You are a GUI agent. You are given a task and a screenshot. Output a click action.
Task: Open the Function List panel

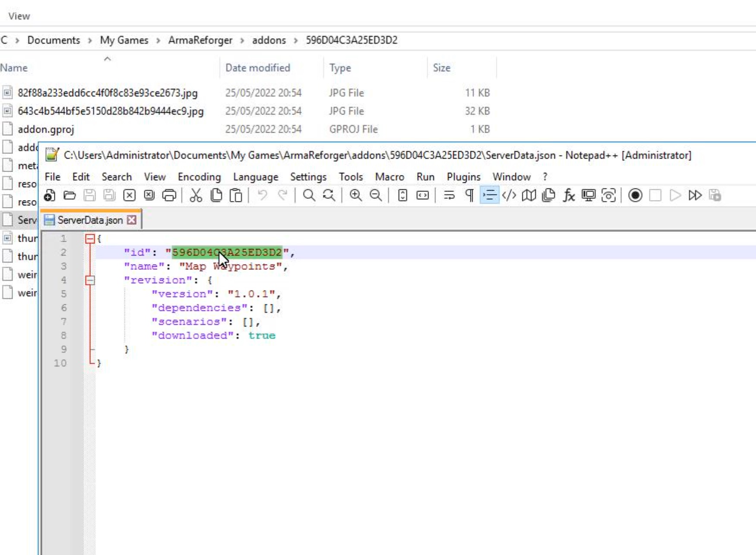[x=569, y=196]
